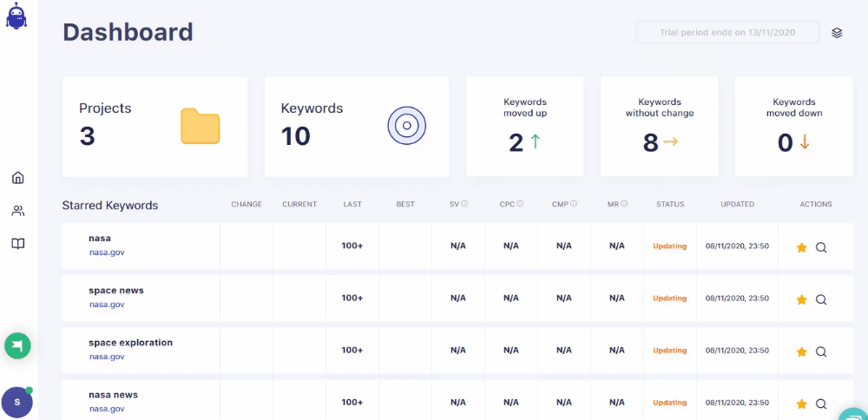Unstar the nasa news keyword
Image resolution: width=868 pixels, height=420 pixels.
click(801, 404)
